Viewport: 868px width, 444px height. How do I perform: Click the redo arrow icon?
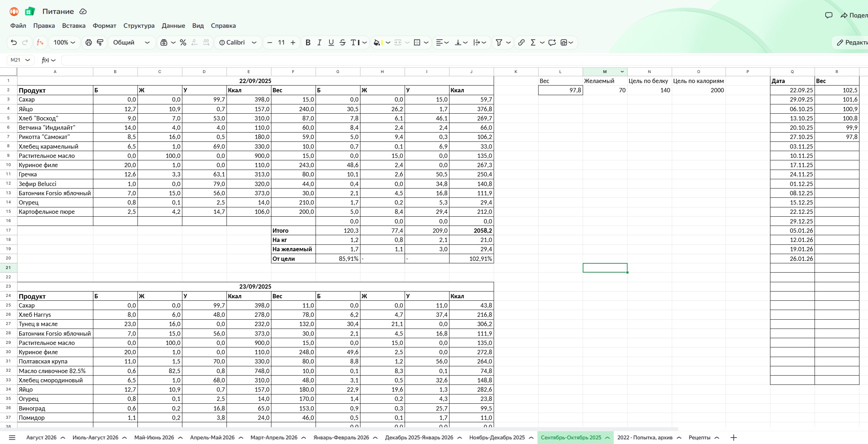[x=25, y=42]
